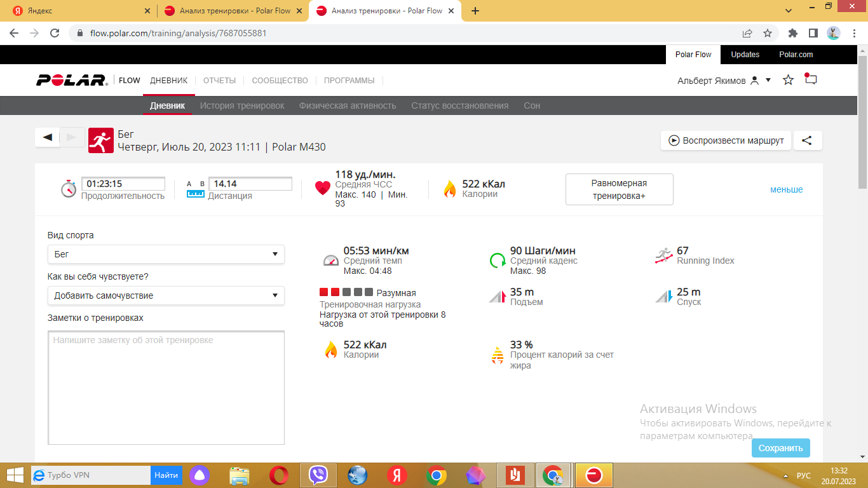Screen dimensions: 868x488
Task: Click Равномерная тренировка+ button
Action: pyautogui.click(x=620, y=189)
